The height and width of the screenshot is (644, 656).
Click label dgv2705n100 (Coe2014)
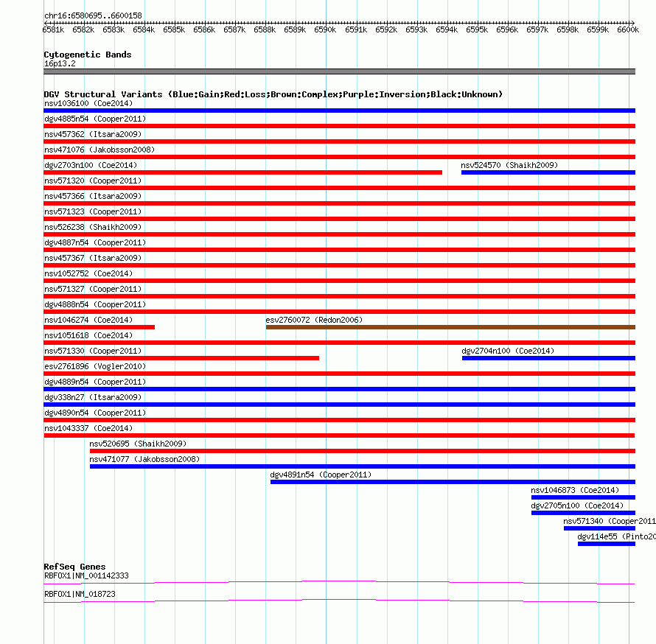point(577,505)
